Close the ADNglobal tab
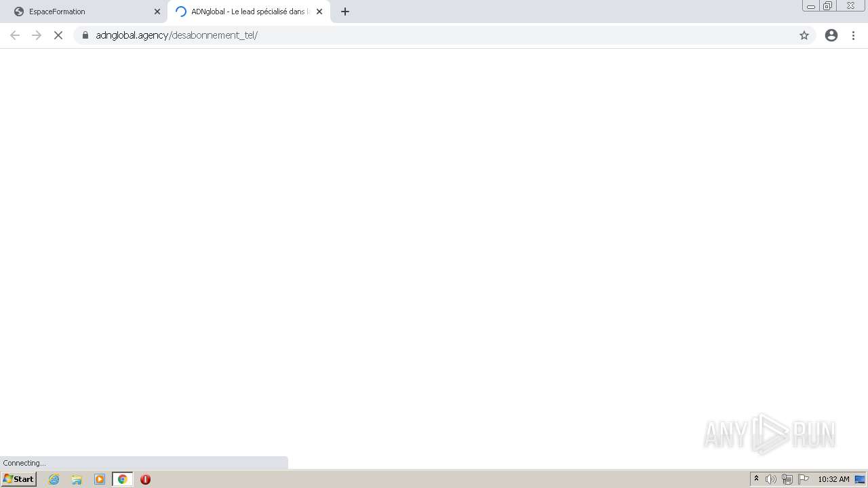This screenshot has width=868, height=488. [x=319, y=12]
